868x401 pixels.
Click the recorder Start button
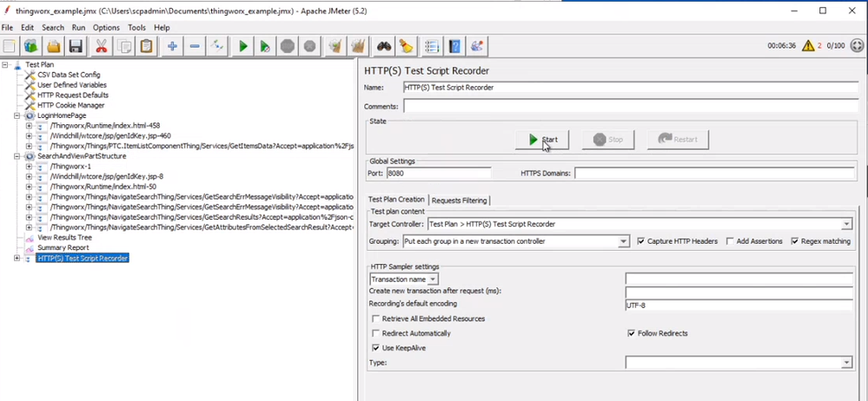coord(542,140)
